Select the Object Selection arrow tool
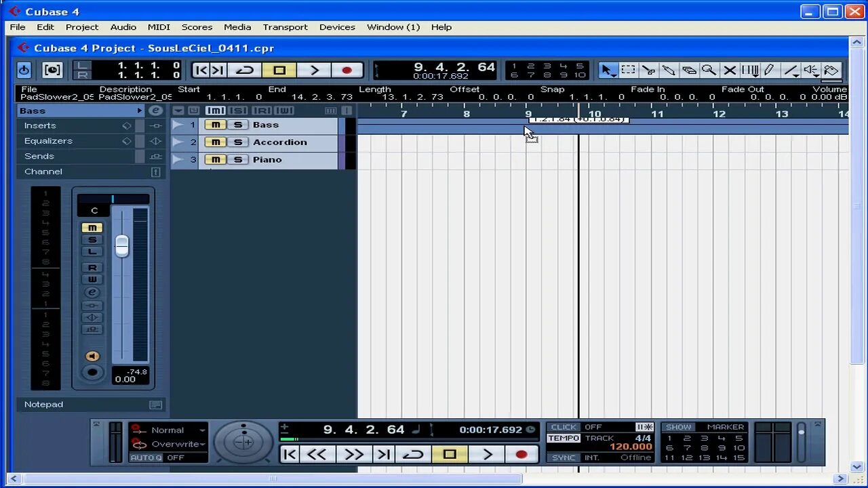The width and height of the screenshot is (868, 488). pos(608,70)
